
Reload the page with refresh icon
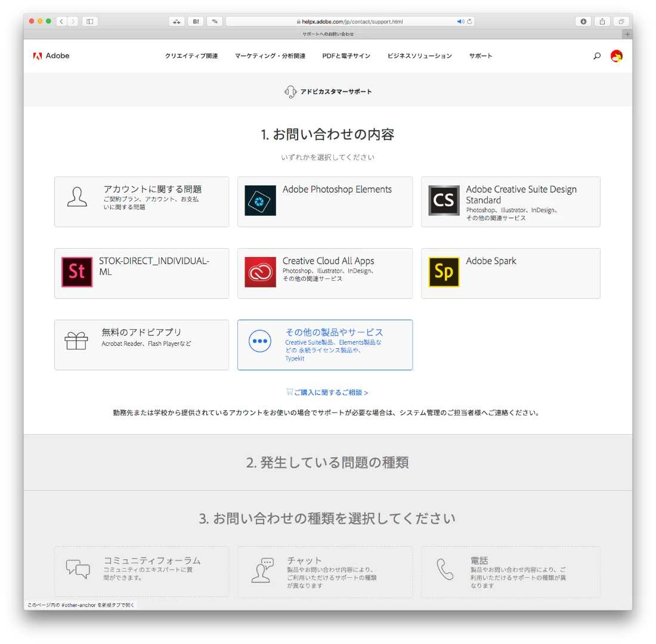point(469,21)
